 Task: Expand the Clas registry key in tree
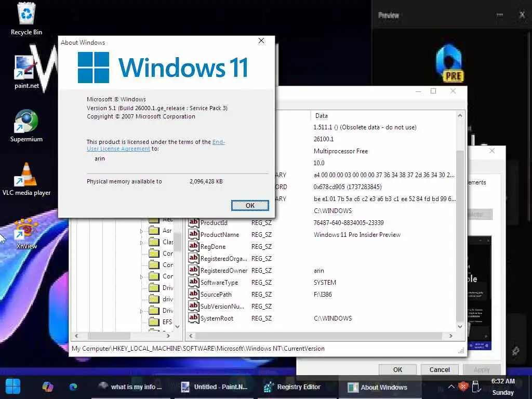(141, 243)
